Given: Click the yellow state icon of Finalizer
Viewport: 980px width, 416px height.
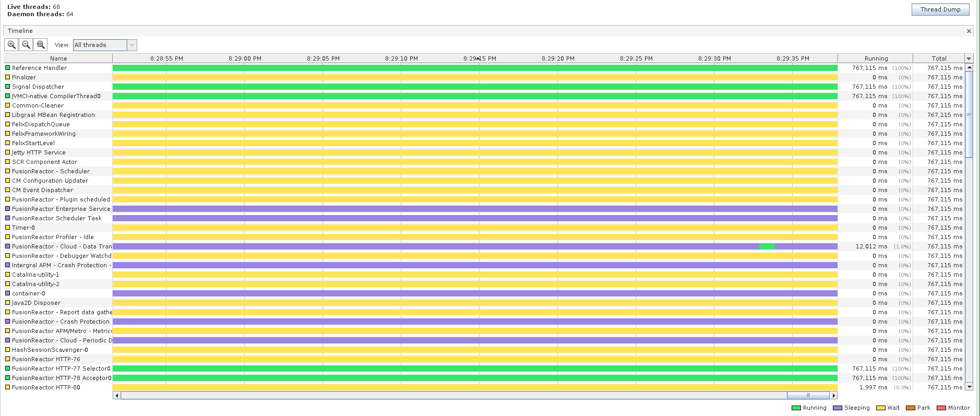Looking at the screenshot, I should (x=8, y=77).
